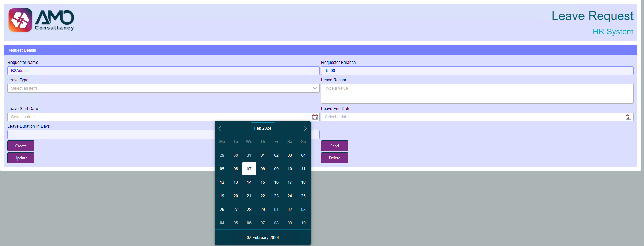Open the Leave End Date calendar icon
Screen dimensions: 644x246
point(629,117)
